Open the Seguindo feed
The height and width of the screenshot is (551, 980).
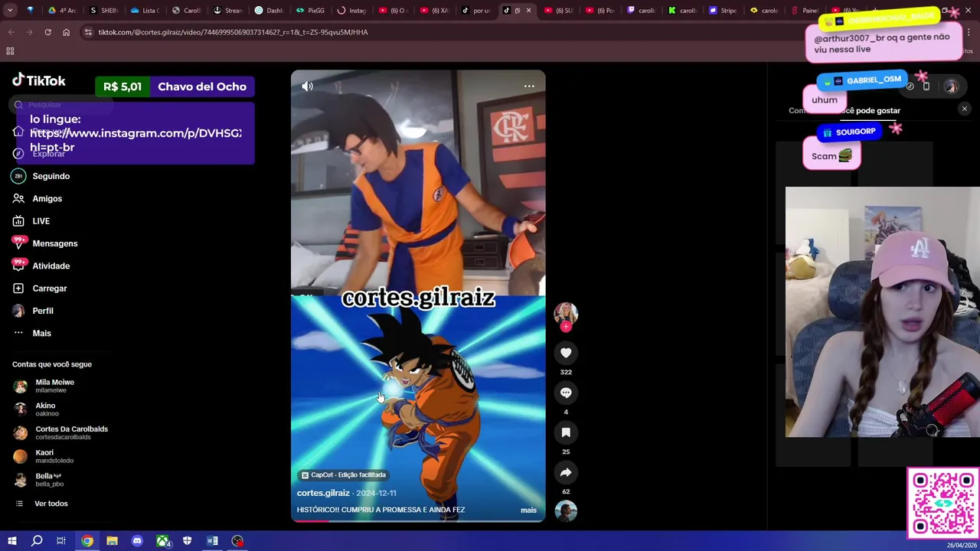pos(51,176)
